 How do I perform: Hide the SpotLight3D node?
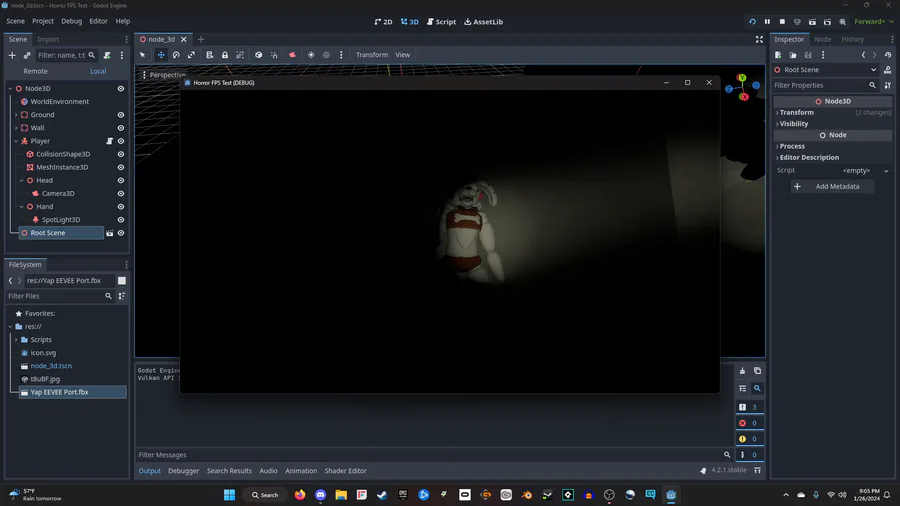(x=121, y=220)
